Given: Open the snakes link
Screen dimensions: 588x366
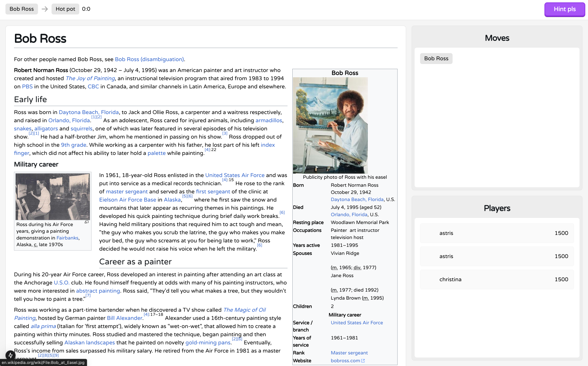Looking at the screenshot, I should [x=23, y=129].
